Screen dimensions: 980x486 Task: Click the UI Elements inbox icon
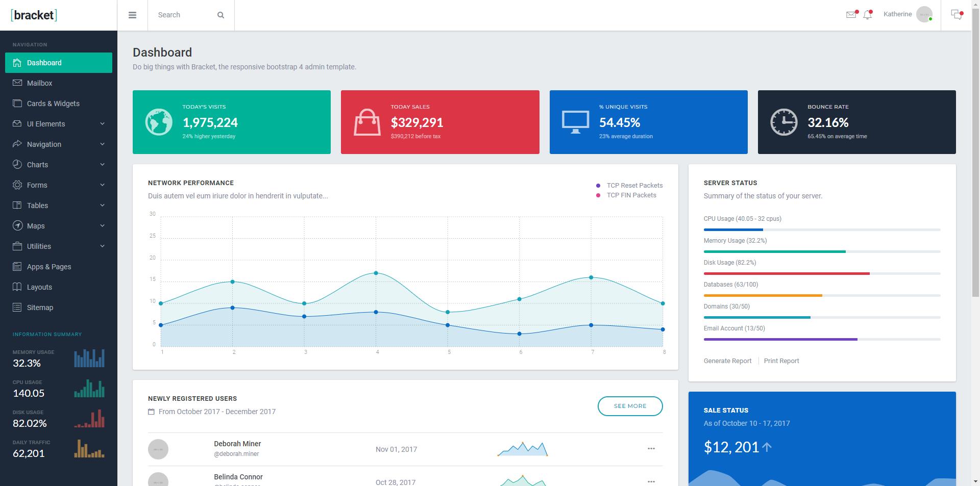(x=17, y=123)
